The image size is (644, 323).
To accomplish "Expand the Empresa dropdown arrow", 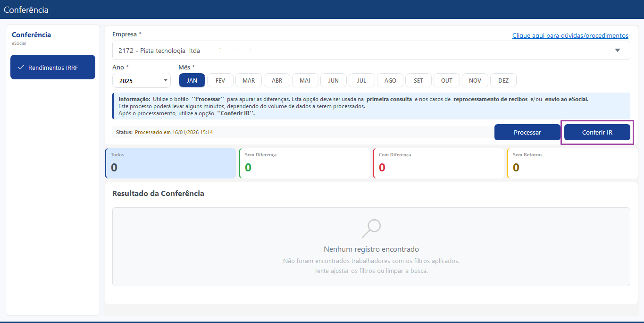I will 618,51.
